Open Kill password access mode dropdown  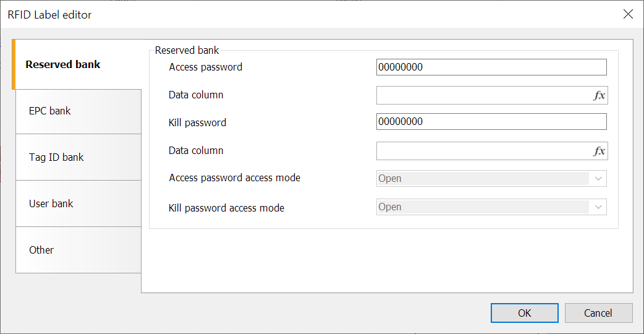click(x=491, y=207)
